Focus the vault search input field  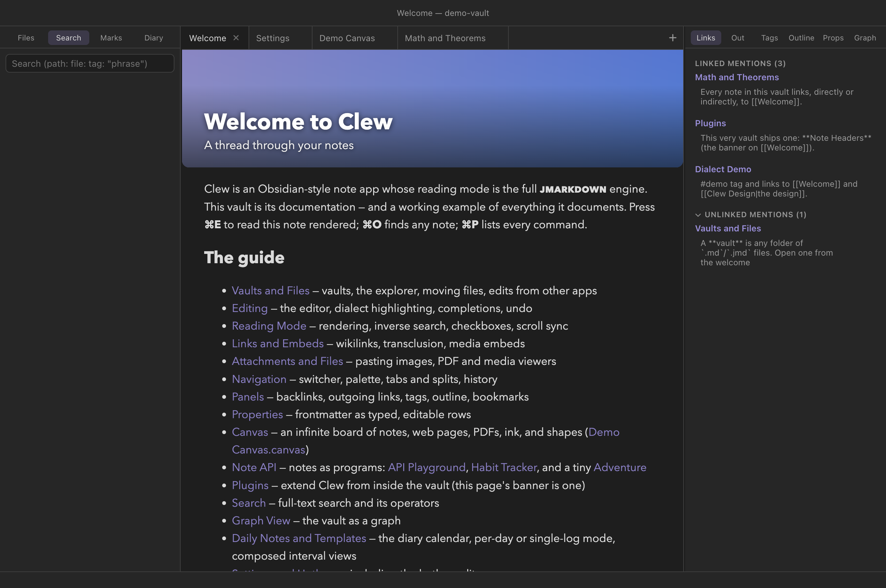tap(90, 63)
